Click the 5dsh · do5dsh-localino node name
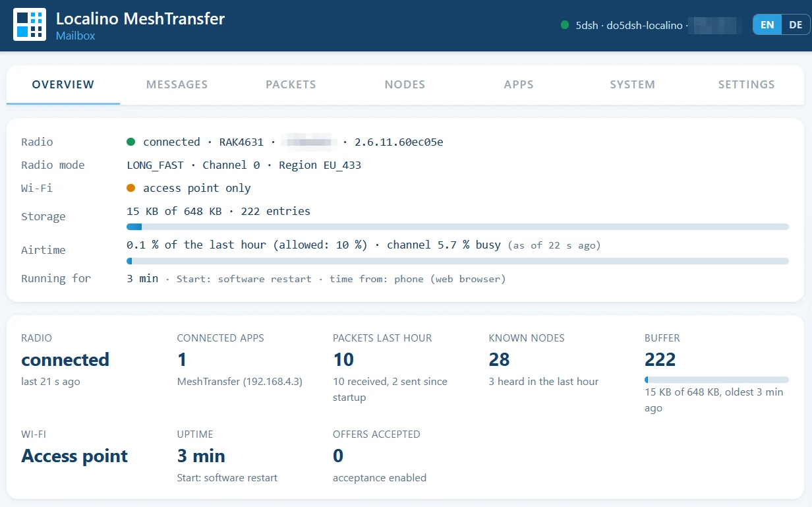This screenshot has height=507, width=812. point(629,25)
